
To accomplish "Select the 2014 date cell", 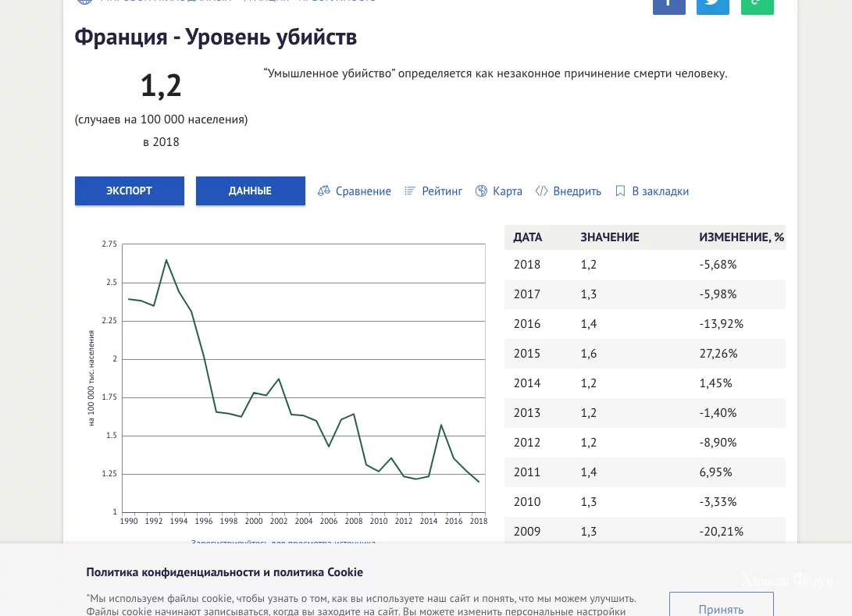I will [x=527, y=383].
